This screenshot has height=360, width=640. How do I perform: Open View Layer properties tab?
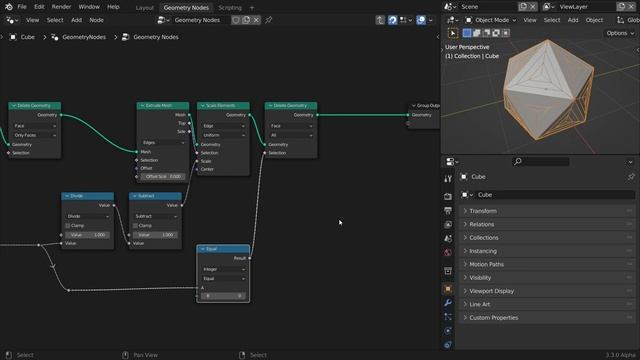pos(448,224)
